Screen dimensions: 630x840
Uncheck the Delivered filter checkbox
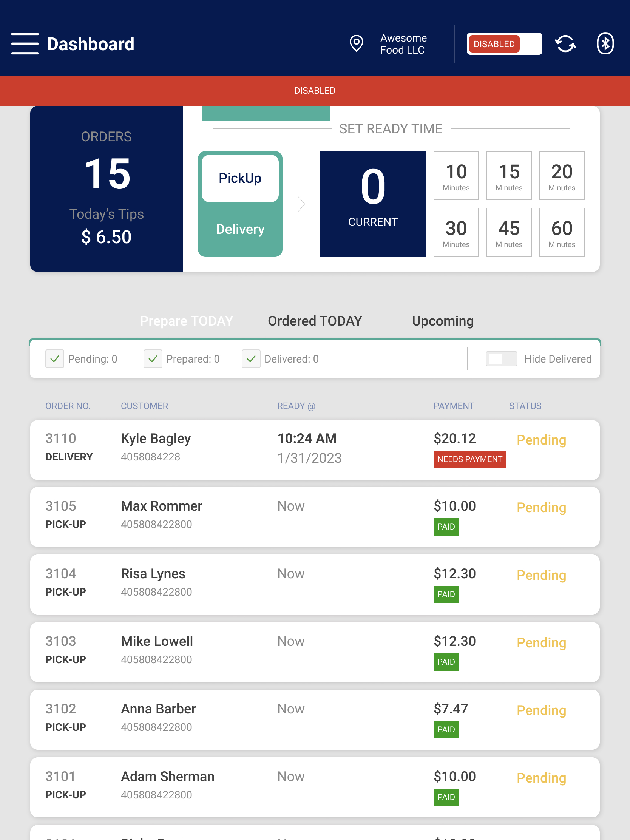(x=251, y=359)
